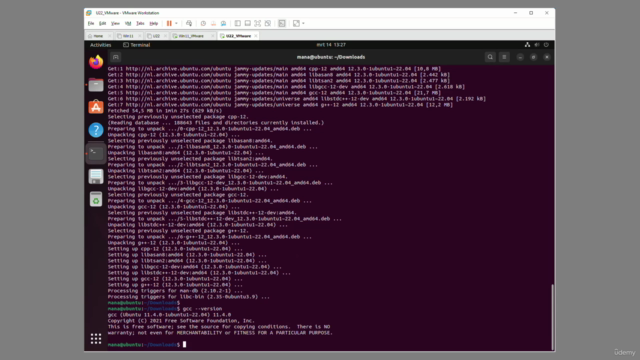640x360 pixels.
Task: Open the View menu in VMware
Action: [116, 23]
